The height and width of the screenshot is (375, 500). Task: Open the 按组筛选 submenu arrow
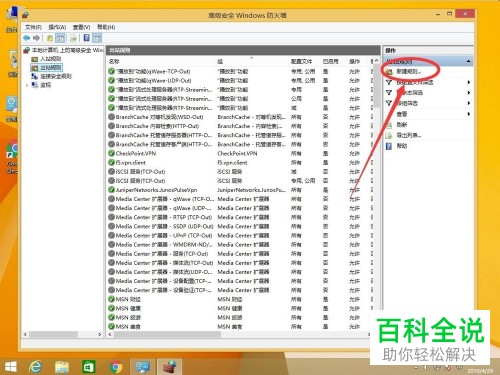[469, 103]
